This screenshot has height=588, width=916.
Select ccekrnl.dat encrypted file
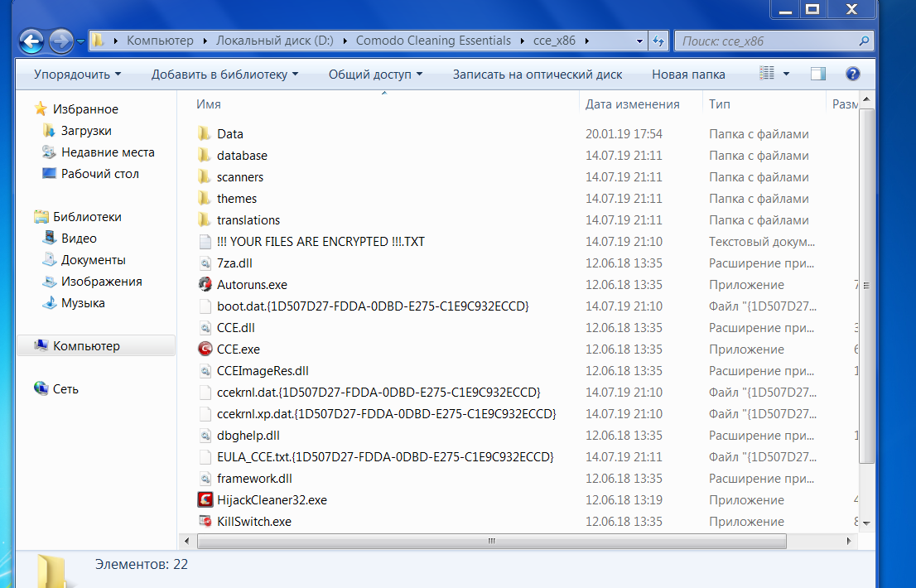378,393
